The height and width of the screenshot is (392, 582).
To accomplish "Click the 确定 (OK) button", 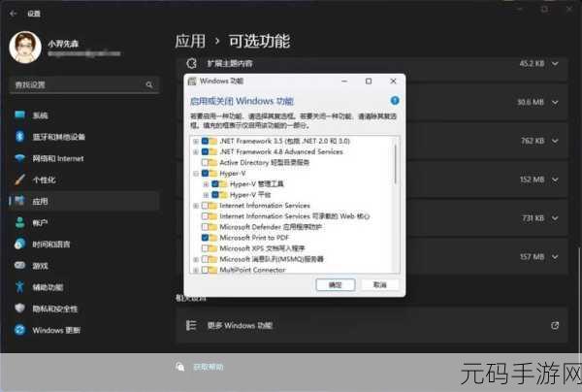I will (x=336, y=284).
